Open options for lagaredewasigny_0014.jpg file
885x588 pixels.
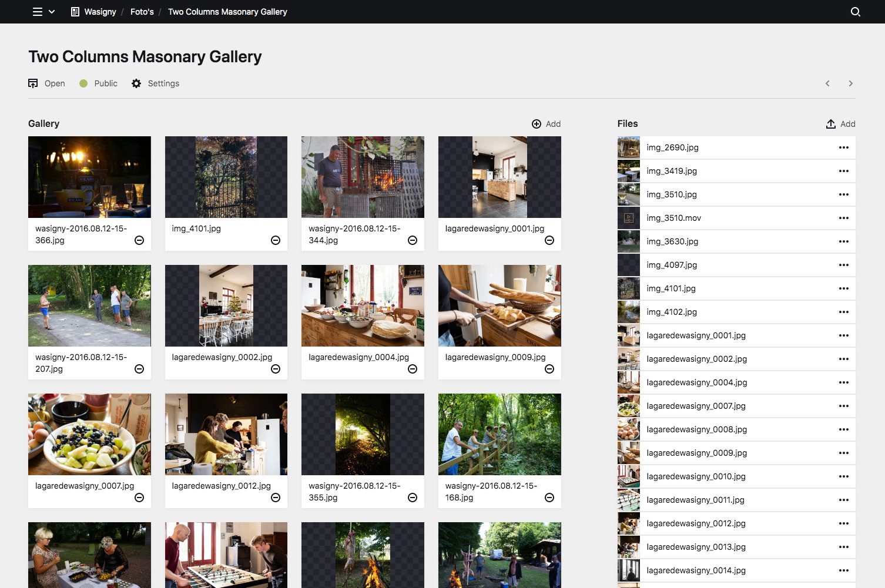(844, 570)
